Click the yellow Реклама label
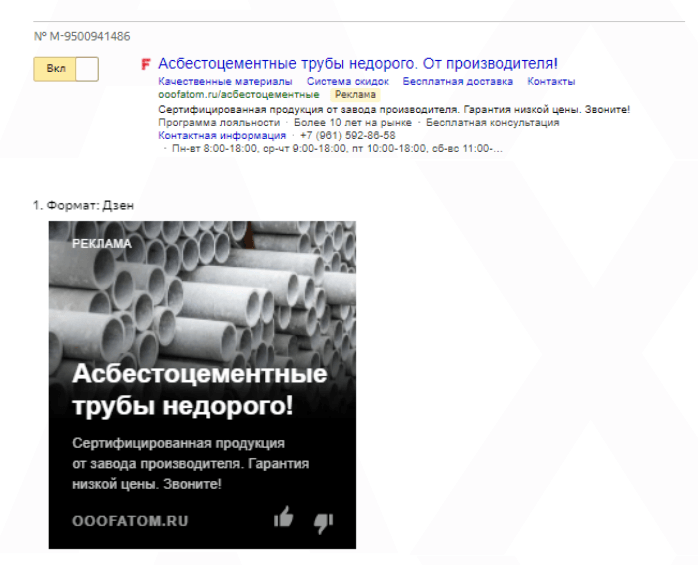Viewport: 698px width, 565px height. pyautogui.click(x=355, y=94)
